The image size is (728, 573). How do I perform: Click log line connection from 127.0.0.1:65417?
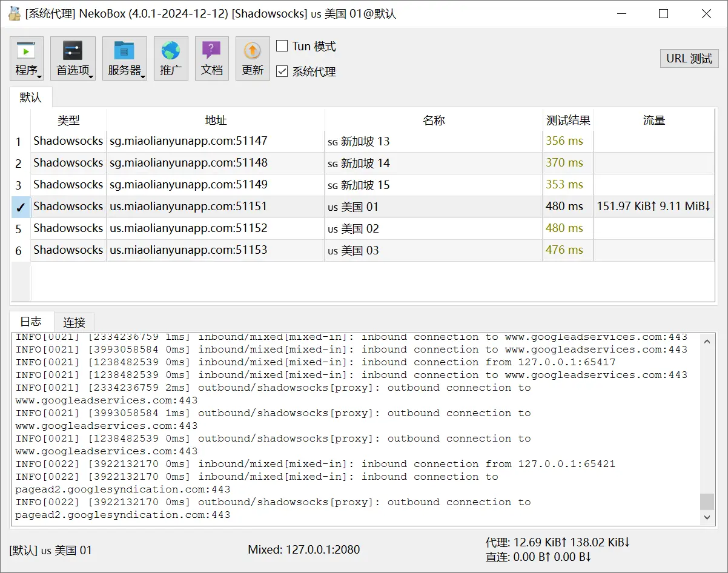(316, 362)
